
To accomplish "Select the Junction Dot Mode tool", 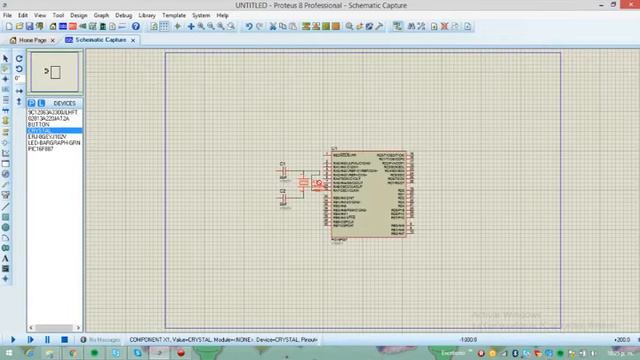I will (5, 79).
